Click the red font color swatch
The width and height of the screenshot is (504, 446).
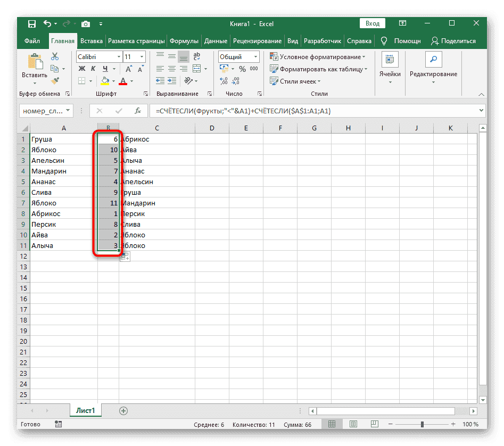[123, 81]
